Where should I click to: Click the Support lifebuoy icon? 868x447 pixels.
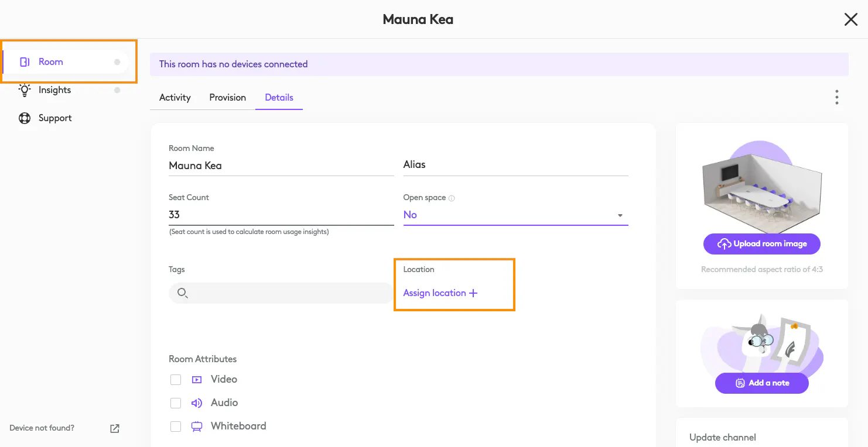tap(25, 118)
